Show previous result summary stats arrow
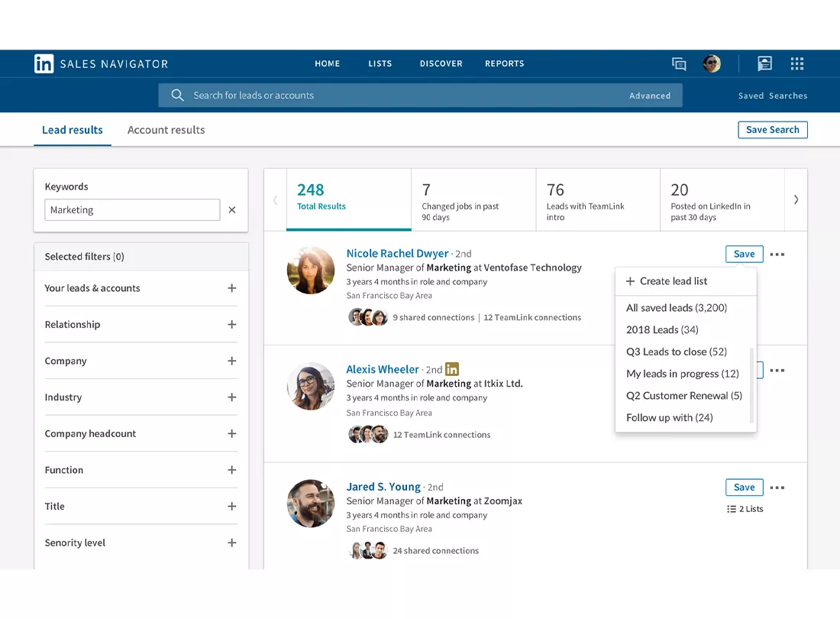 276,200
